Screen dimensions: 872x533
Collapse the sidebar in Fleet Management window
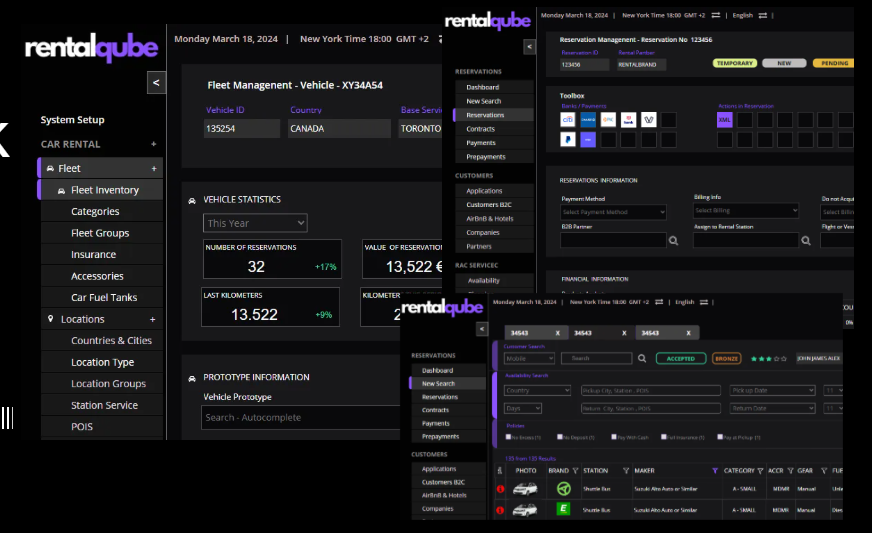click(x=156, y=83)
